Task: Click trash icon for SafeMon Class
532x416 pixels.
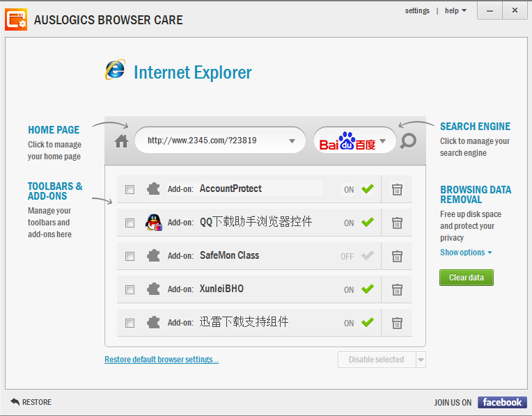Action: click(397, 256)
